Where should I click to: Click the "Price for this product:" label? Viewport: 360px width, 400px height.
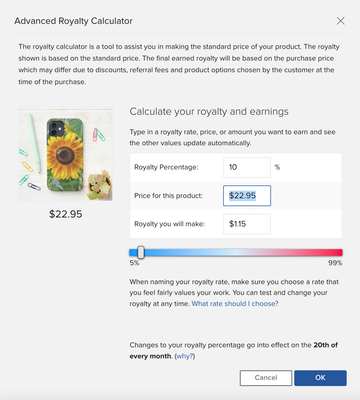click(x=168, y=196)
